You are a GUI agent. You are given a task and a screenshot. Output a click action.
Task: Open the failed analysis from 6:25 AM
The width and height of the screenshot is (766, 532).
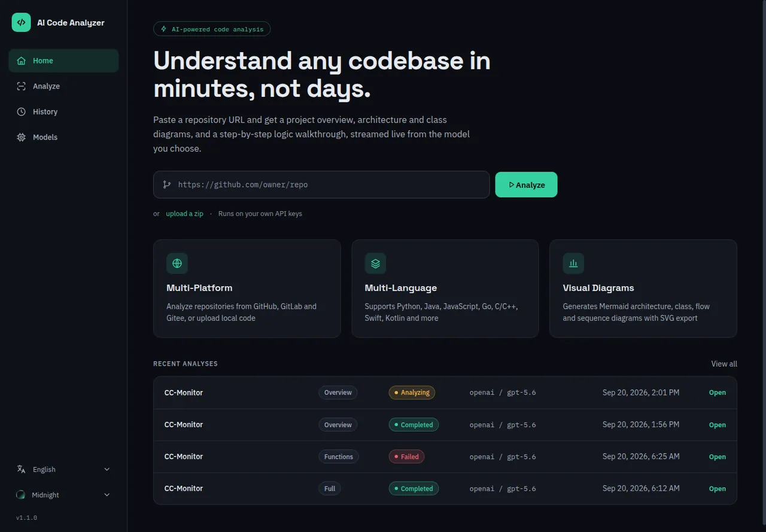(717, 457)
